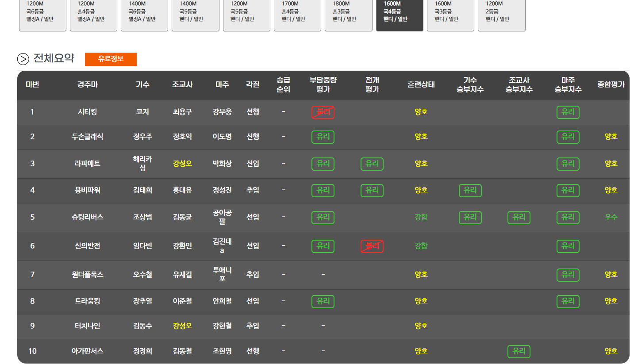
Task: Click the green 우수 rating for 슈팅리버스
Action: tap(611, 217)
